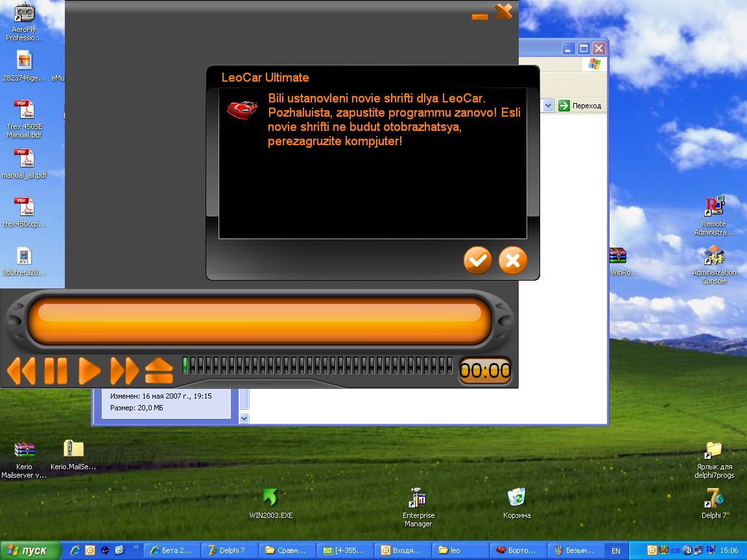
Task: Pause playback in the LeoCar player
Action: [x=56, y=371]
